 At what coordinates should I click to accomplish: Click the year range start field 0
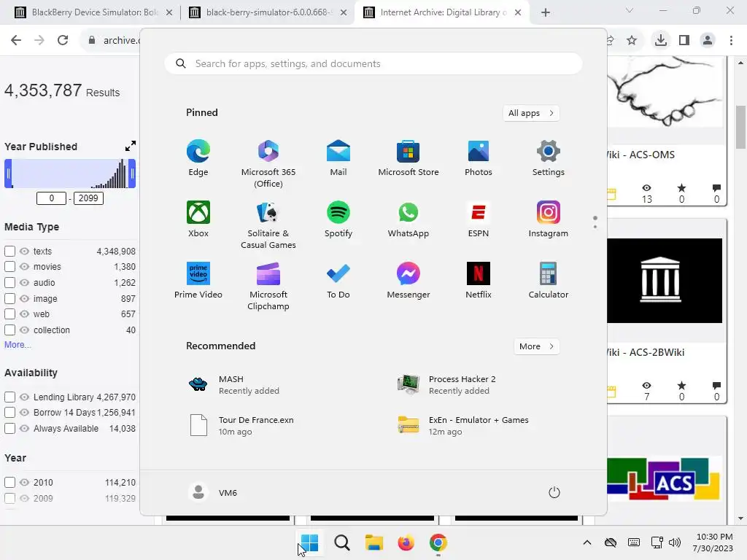(52, 198)
